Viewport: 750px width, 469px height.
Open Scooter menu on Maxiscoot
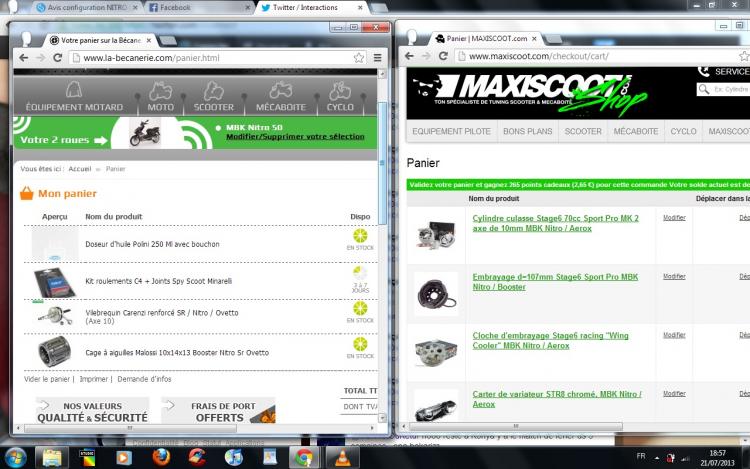point(583,131)
